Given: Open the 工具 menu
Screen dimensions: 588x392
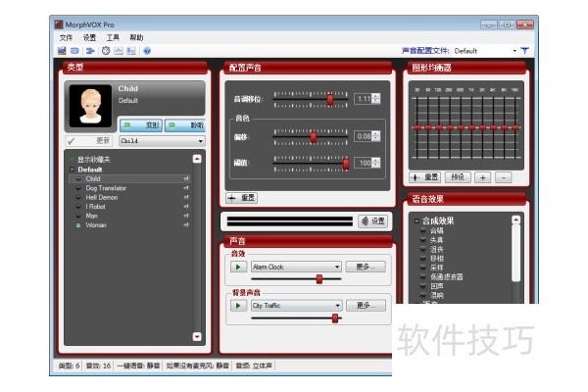Looking at the screenshot, I should click(x=113, y=37).
